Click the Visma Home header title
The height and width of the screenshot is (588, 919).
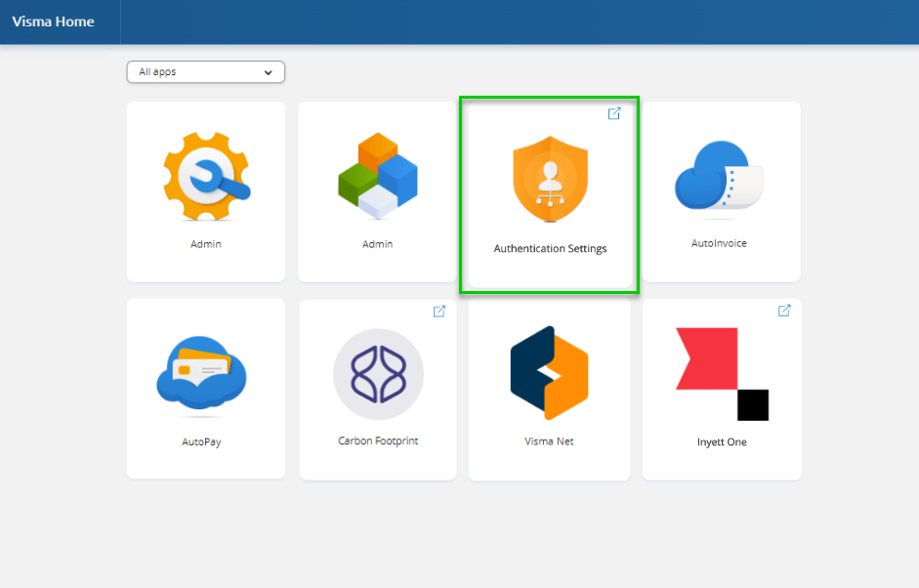click(54, 21)
